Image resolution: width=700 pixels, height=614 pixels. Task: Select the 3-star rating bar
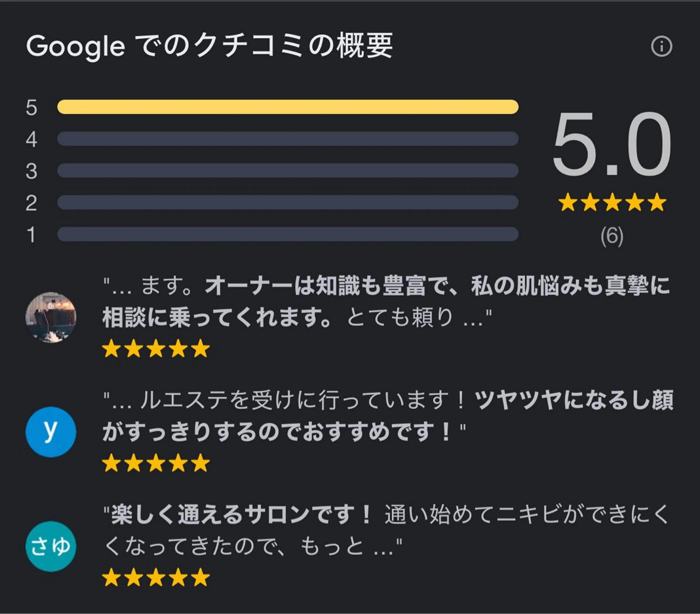(288, 170)
